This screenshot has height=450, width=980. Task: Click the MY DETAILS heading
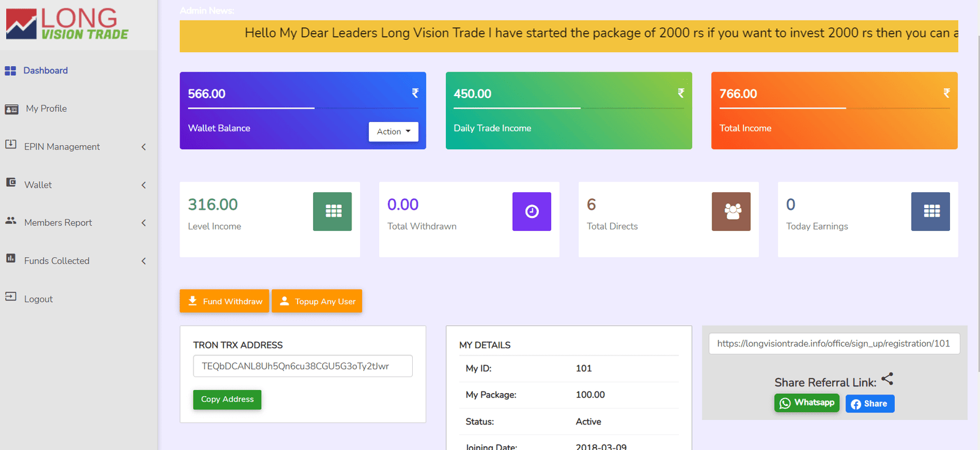click(x=485, y=345)
